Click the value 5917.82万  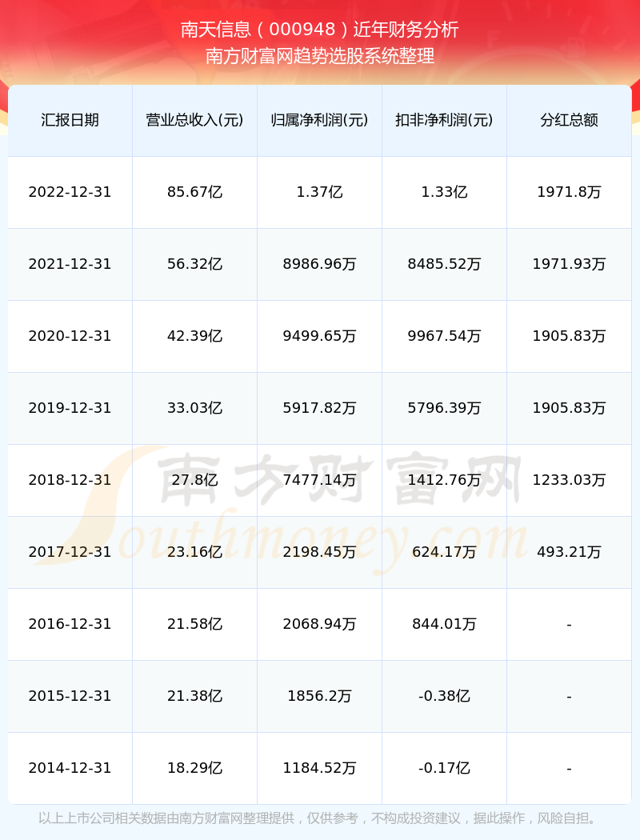[320, 408]
